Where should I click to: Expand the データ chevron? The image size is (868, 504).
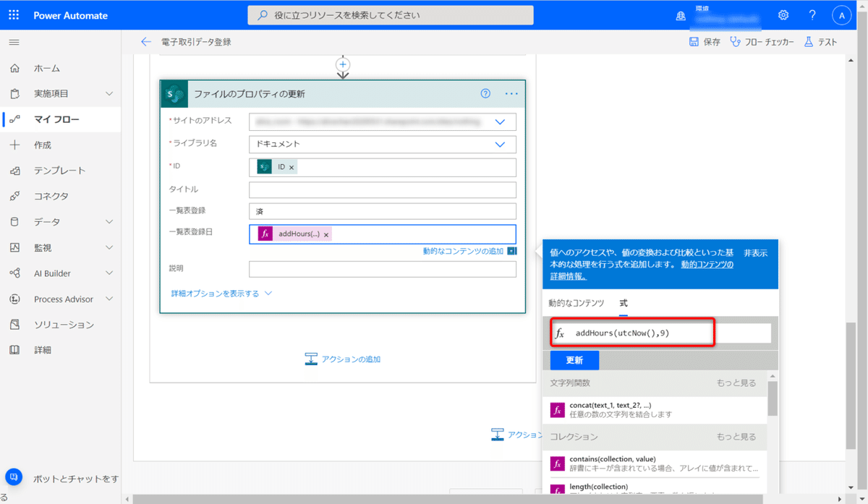(109, 222)
